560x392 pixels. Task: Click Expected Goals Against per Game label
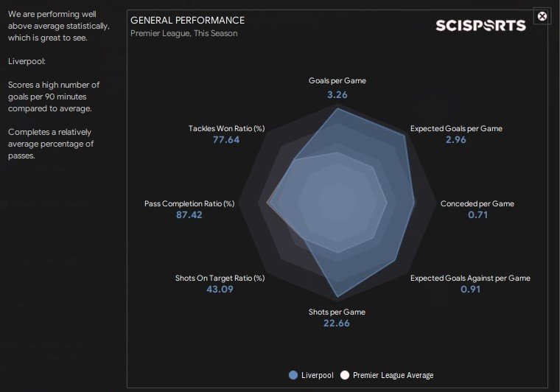[470, 278]
